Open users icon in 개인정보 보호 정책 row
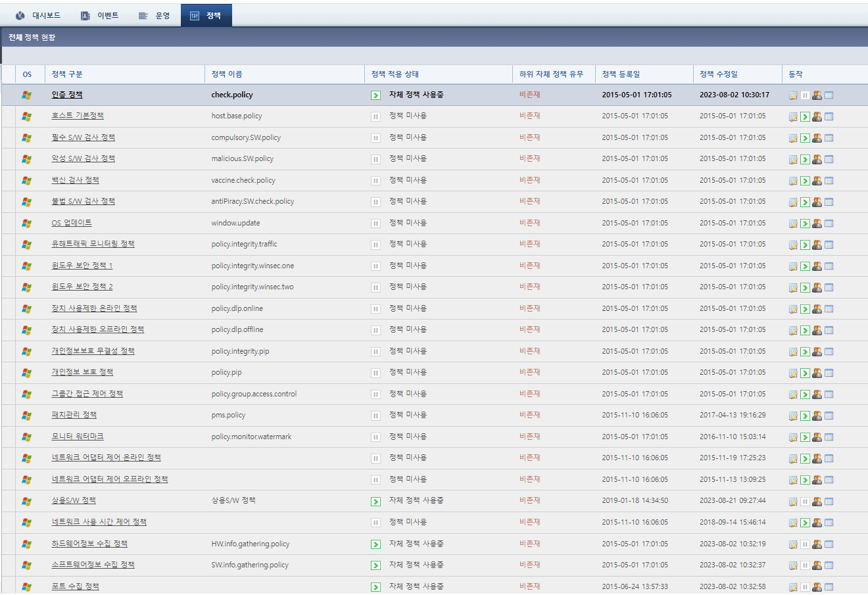Viewport: 868px width, 595px height. [x=817, y=373]
